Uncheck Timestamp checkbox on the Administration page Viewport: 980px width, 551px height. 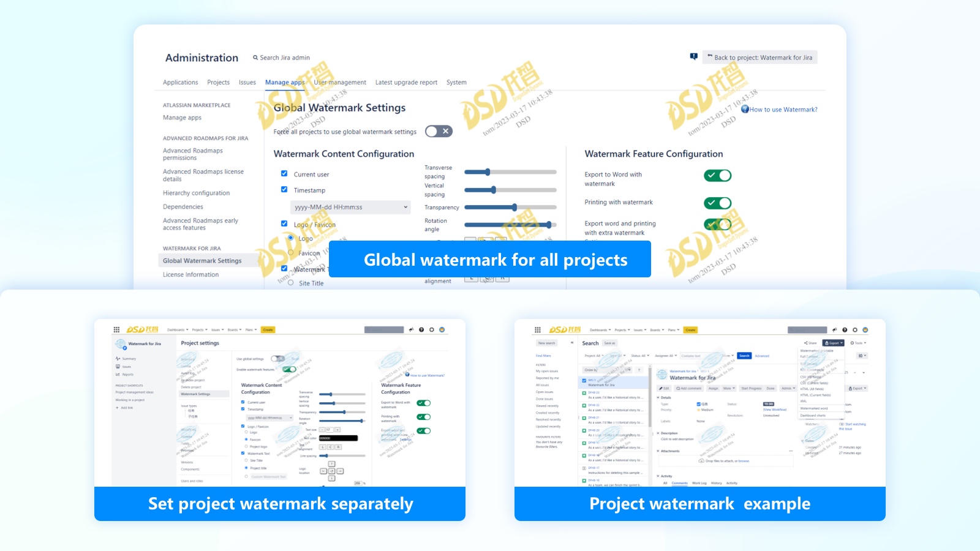284,190
